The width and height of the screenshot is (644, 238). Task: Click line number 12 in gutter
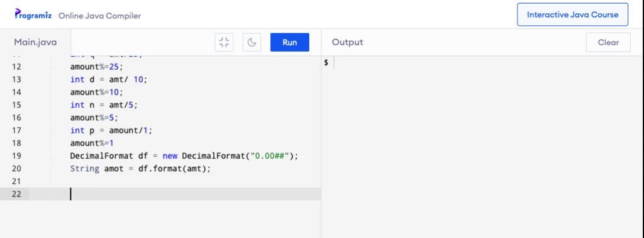click(x=16, y=67)
